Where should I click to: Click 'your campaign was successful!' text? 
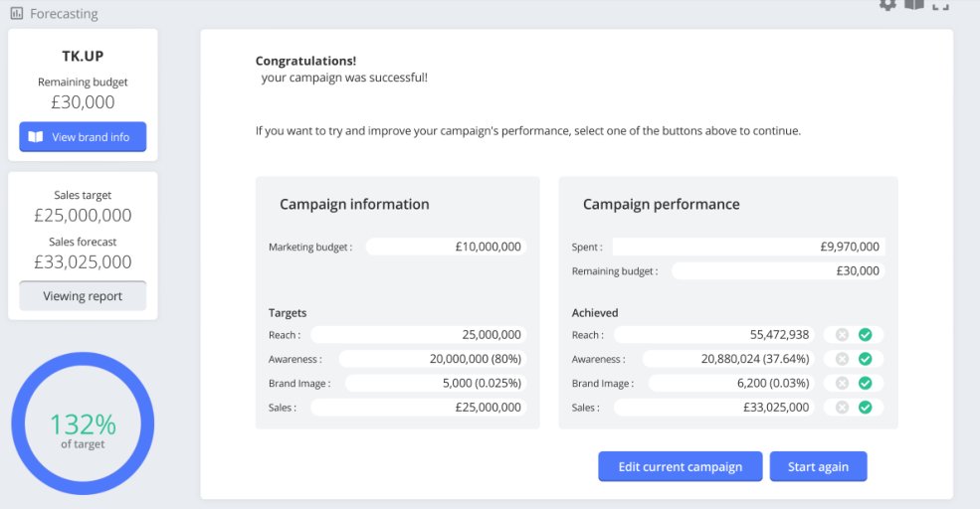344,79
